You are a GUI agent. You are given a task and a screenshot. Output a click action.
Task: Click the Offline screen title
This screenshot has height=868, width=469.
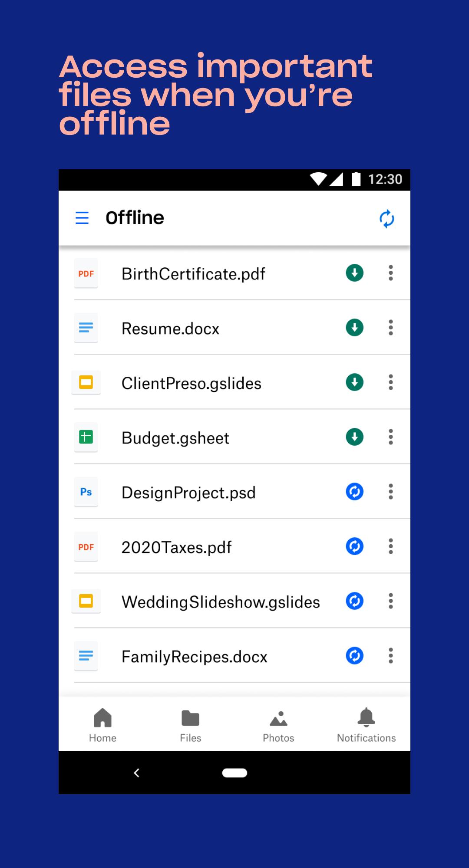135,217
